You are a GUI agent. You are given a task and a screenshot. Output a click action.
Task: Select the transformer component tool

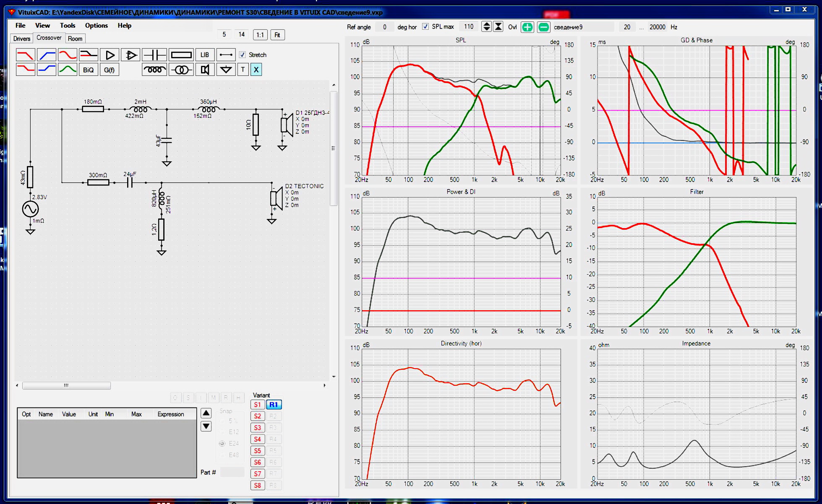(181, 70)
